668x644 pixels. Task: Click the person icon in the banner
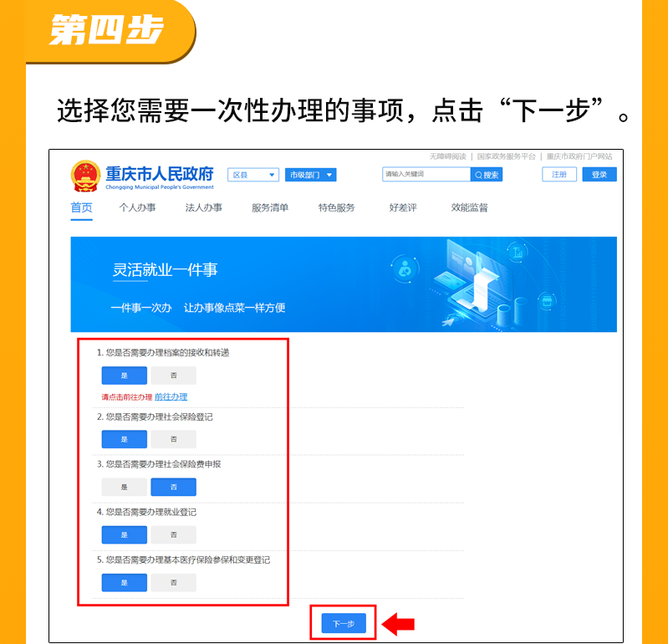[x=405, y=268]
